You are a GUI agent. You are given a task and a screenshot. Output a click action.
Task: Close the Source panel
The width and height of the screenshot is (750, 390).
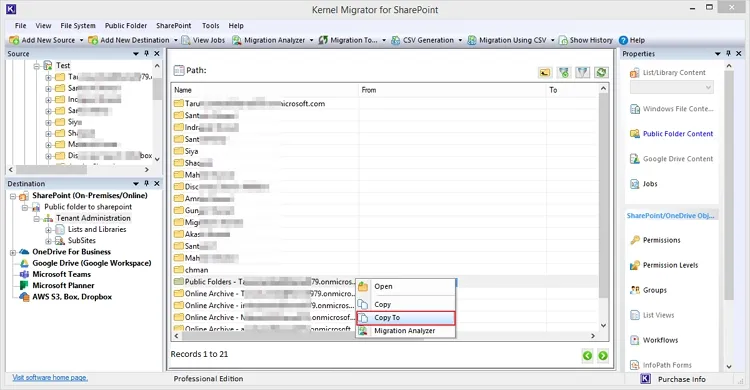pyautogui.click(x=157, y=54)
